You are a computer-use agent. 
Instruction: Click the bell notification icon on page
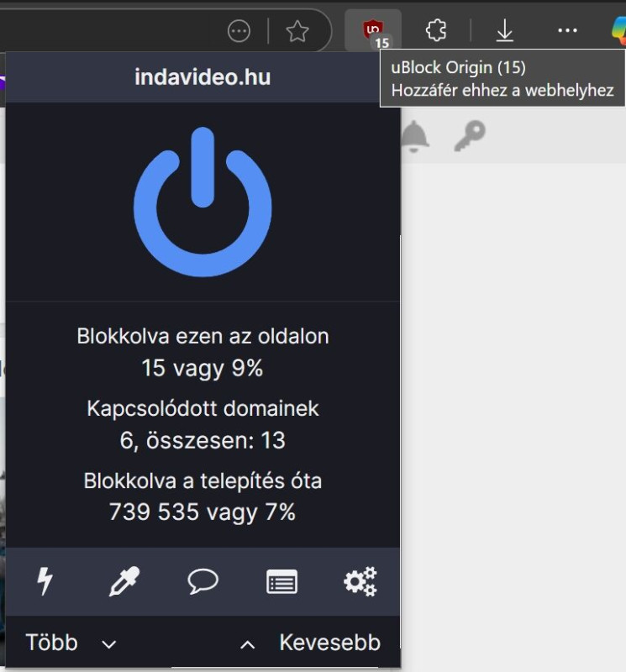point(414,136)
